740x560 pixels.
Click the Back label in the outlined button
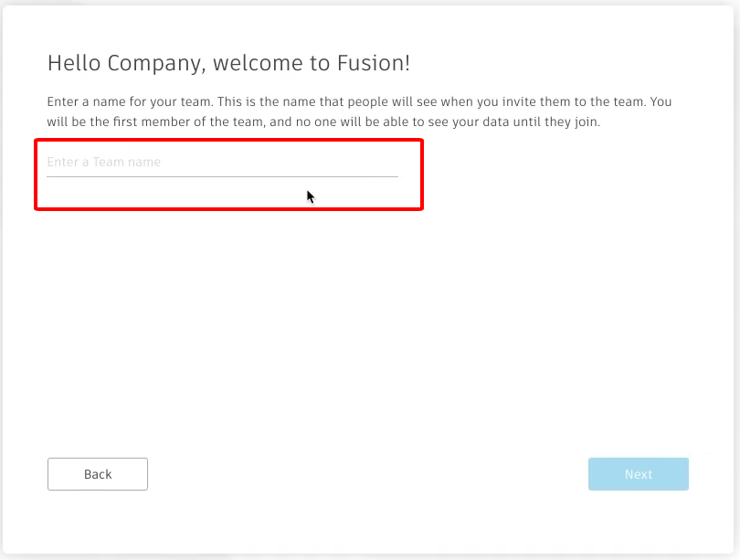[98, 474]
